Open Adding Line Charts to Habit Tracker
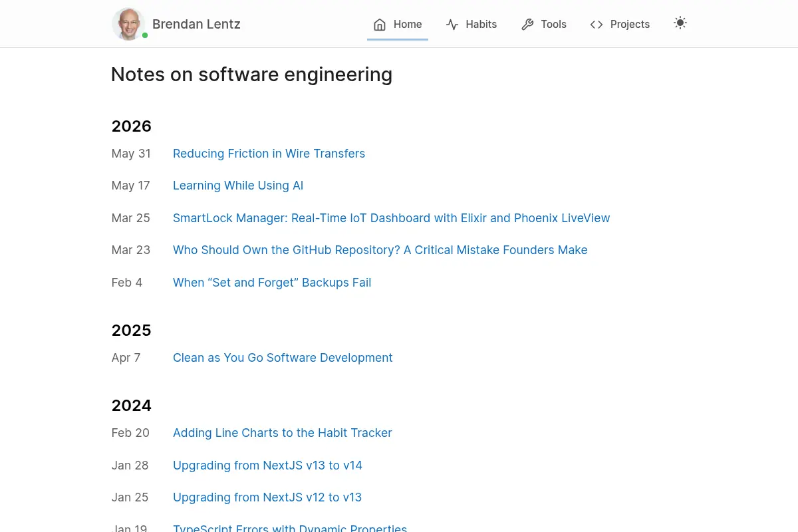Viewport: 798px width, 532px height. click(283, 433)
